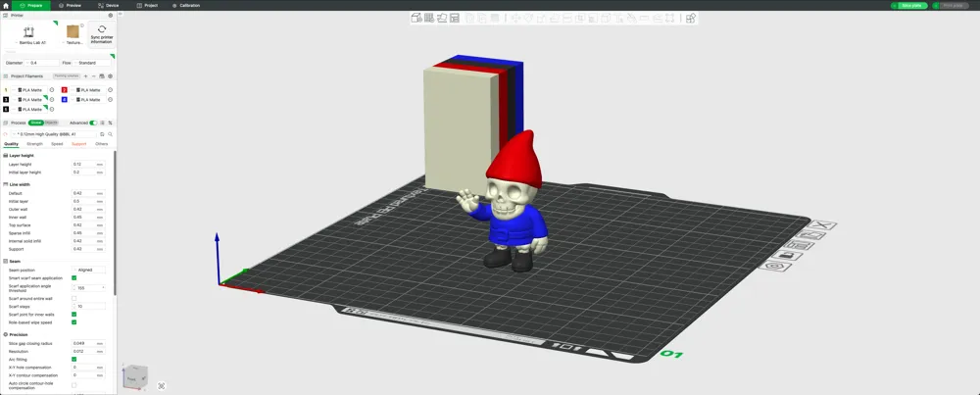Open the Strength settings tab

(35, 144)
